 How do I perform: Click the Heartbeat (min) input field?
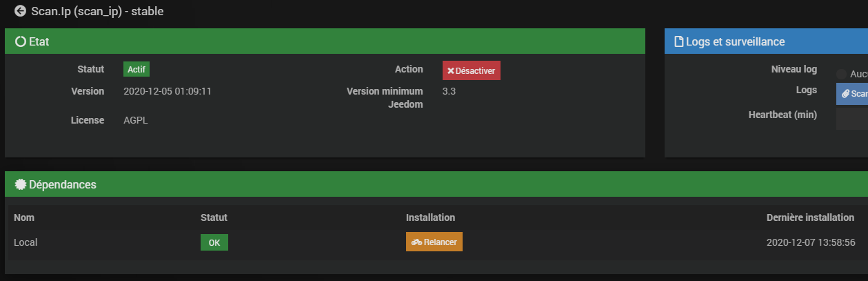[852, 118]
